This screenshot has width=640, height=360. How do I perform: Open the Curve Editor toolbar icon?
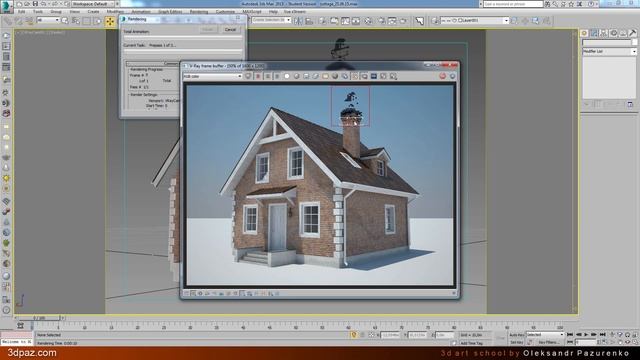(x=345, y=20)
